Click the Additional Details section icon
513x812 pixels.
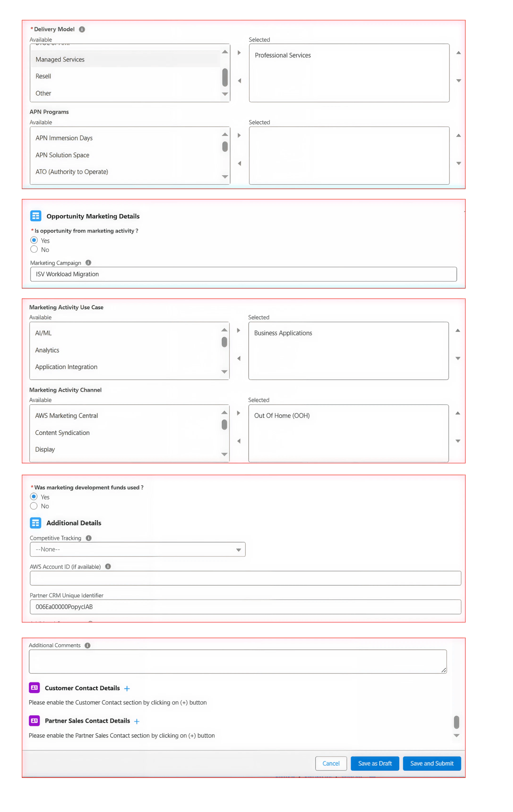click(x=35, y=523)
